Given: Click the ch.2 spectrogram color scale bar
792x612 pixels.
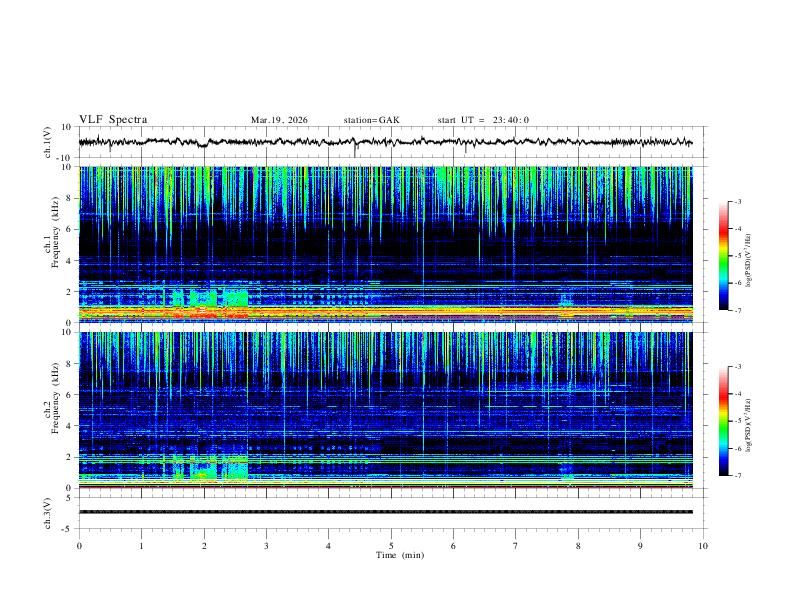Looking at the screenshot, I should pos(724,421).
